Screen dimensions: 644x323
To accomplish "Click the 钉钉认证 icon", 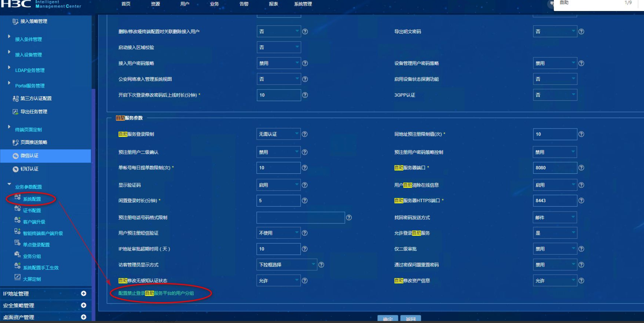I will (15, 169).
